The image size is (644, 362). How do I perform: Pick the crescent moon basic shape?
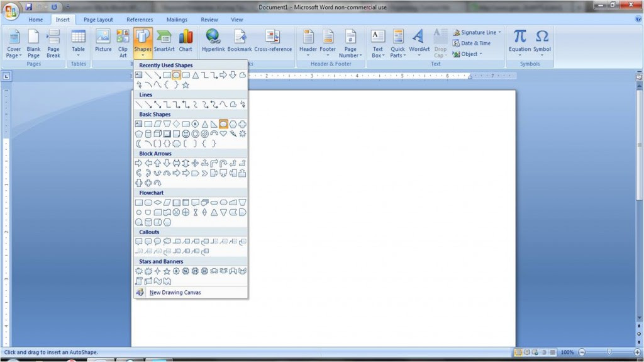(x=138, y=144)
